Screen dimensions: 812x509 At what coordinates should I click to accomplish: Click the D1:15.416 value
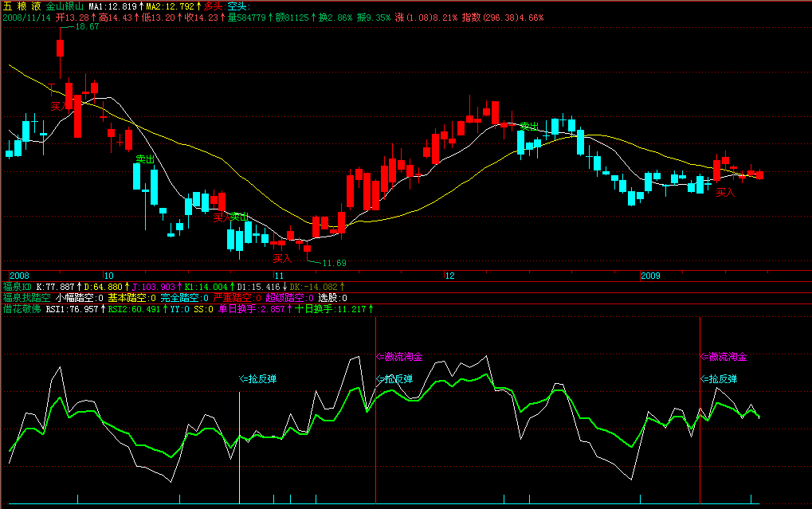(258, 287)
